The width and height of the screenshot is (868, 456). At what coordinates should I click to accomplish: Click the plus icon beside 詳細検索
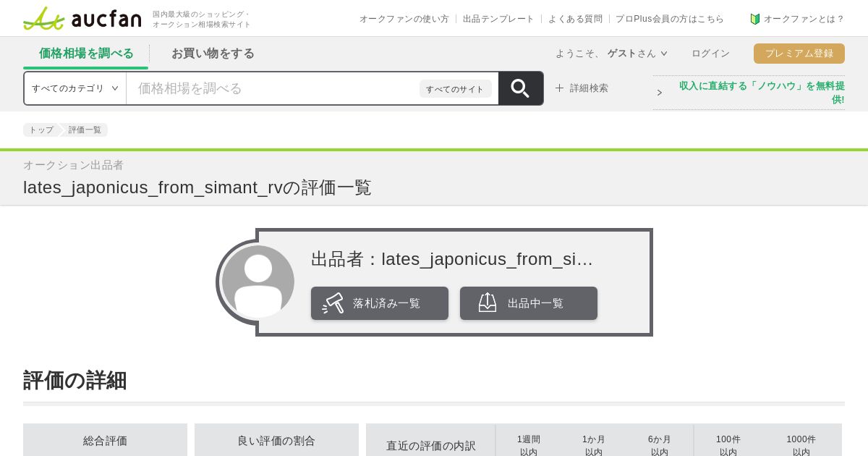click(559, 88)
